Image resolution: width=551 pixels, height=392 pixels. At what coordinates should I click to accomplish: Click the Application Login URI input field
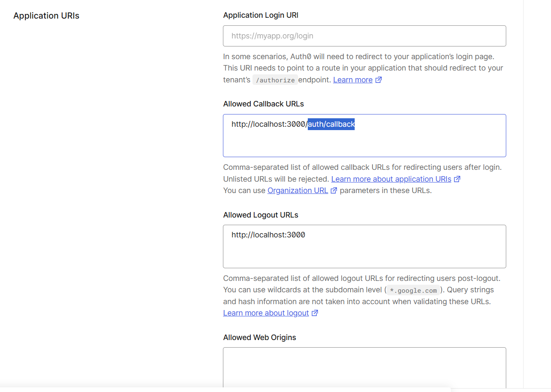[364, 36]
